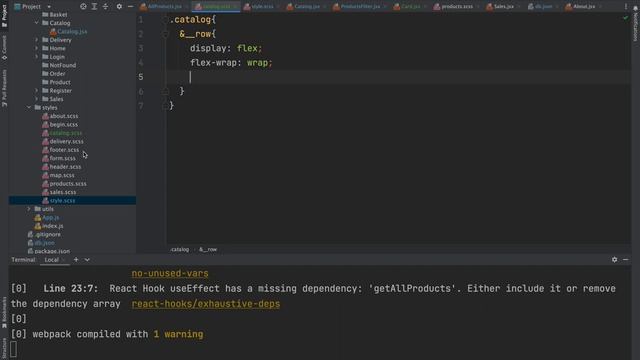
Task: Open Project panel gear options
Action: (x=119, y=7)
